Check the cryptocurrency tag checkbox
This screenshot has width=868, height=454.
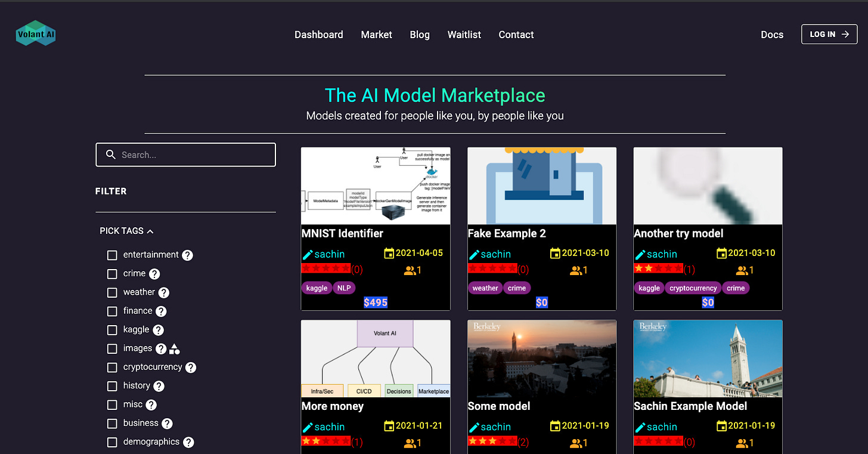click(112, 367)
